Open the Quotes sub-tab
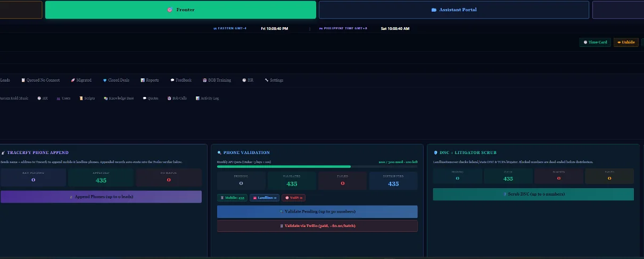 click(x=151, y=98)
